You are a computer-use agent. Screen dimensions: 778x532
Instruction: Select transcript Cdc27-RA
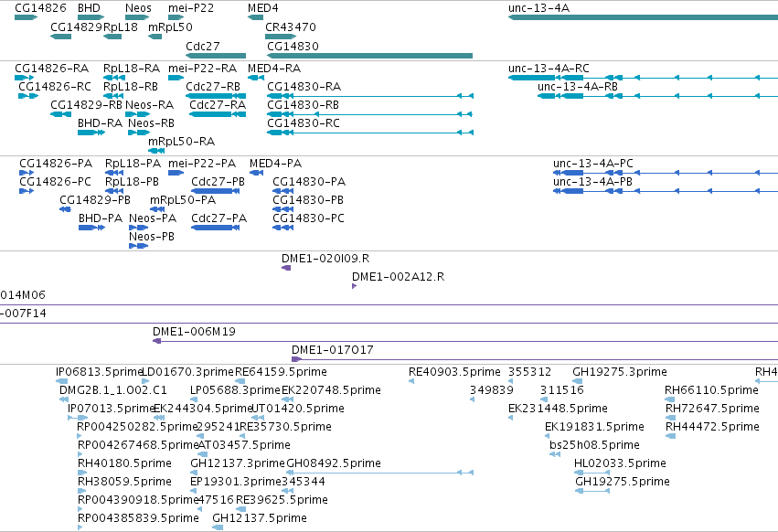[x=218, y=105]
